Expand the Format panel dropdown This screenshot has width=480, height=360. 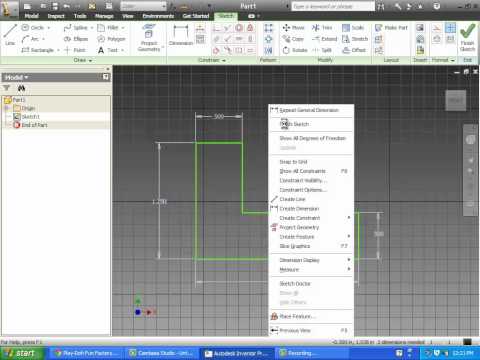pyautogui.click(x=443, y=60)
